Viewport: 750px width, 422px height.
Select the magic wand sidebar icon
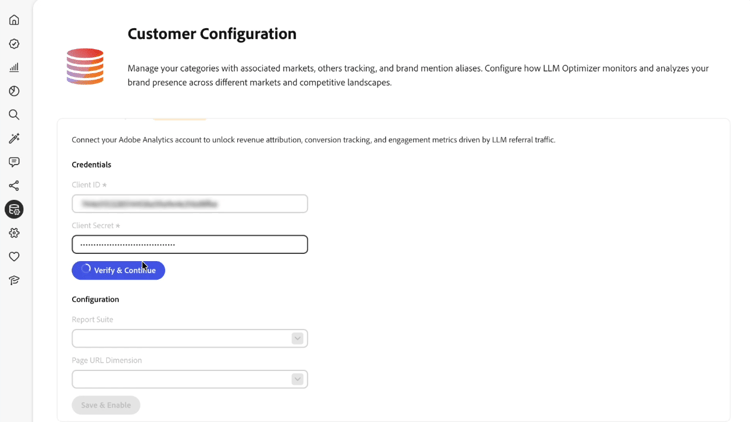point(14,139)
